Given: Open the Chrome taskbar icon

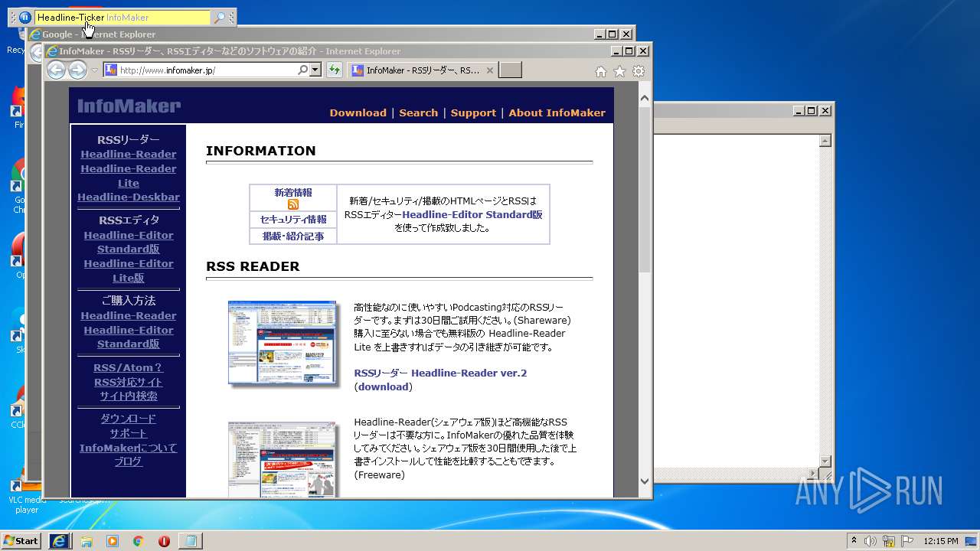Looking at the screenshot, I should [x=138, y=541].
